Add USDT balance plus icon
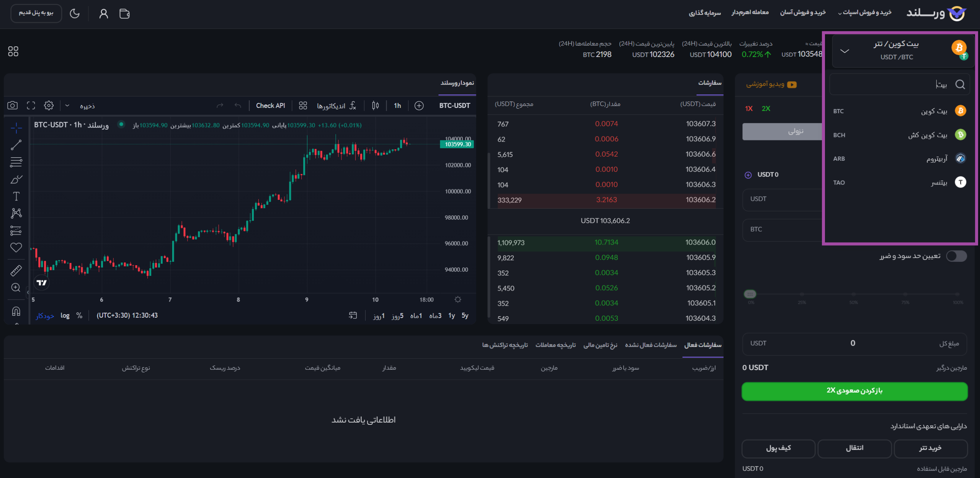Image resolution: width=980 pixels, height=478 pixels. click(x=748, y=175)
